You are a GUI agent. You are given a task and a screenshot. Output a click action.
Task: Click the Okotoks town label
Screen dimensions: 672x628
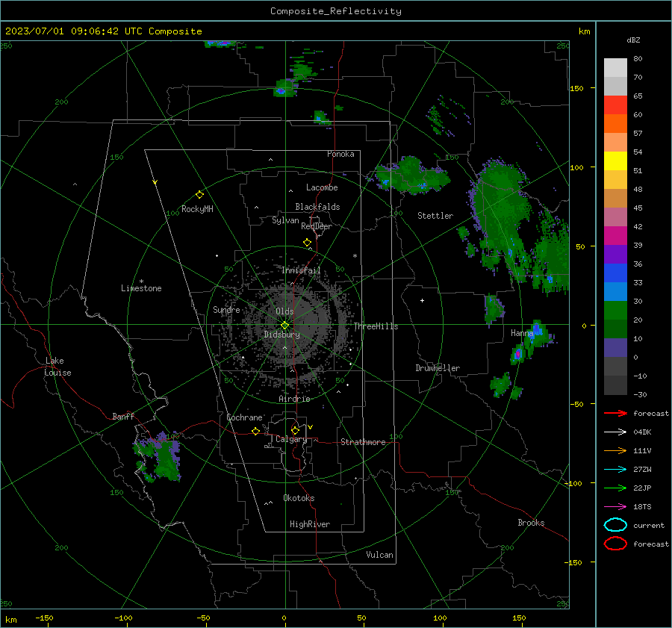point(299,498)
